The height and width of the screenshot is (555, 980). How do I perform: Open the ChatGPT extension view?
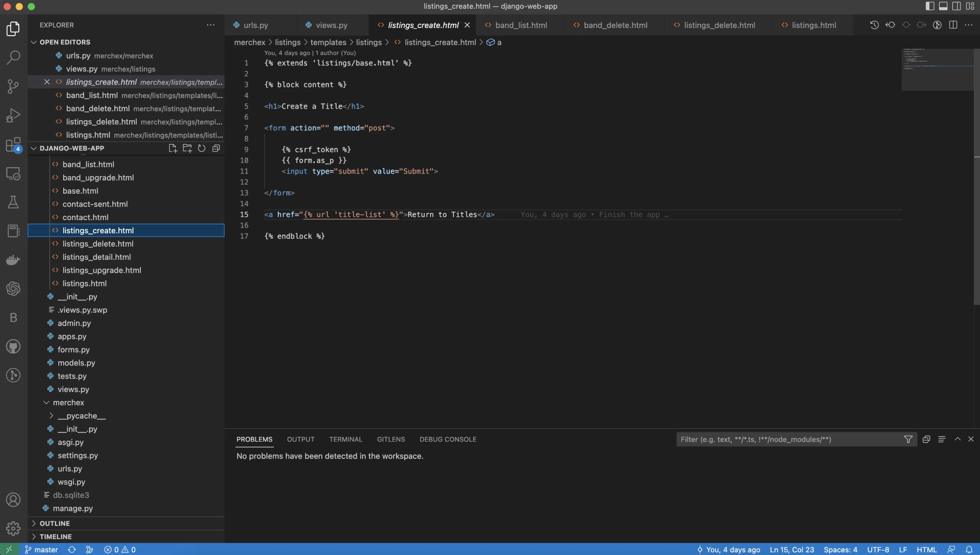pyautogui.click(x=13, y=289)
